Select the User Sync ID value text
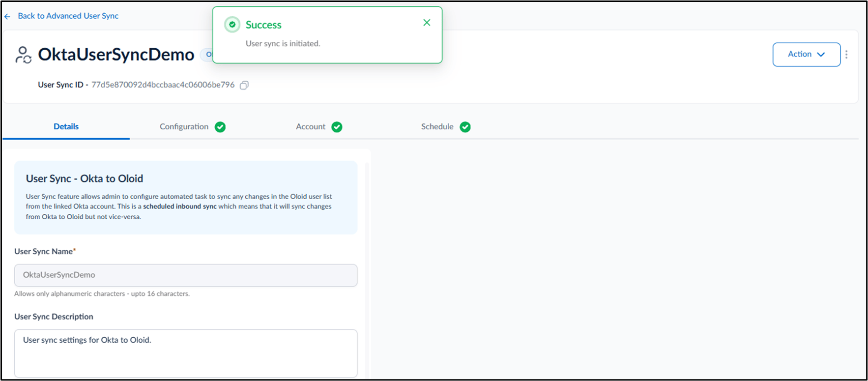868x381 pixels. (x=163, y=85)
